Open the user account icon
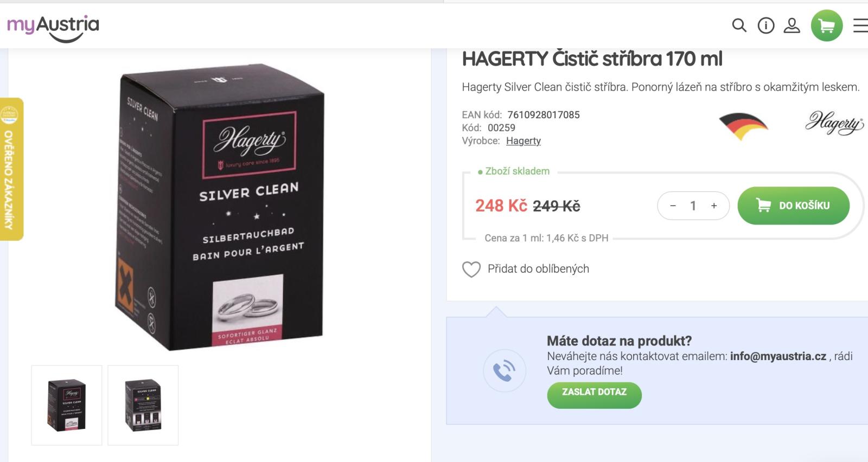 click(792, 25)
